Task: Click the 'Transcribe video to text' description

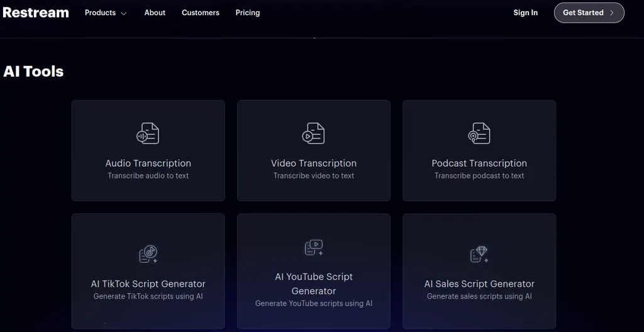Action: coord(314,176)
